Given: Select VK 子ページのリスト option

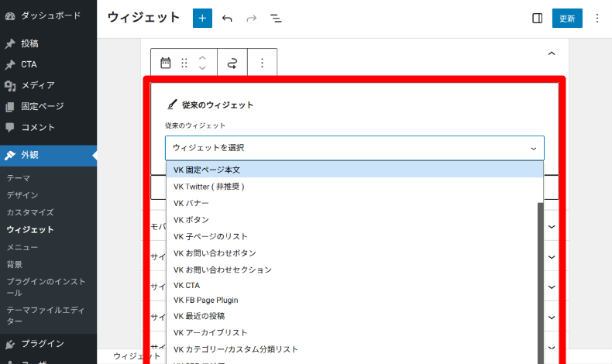Looking at the screenshot, I should click(352, 236).
